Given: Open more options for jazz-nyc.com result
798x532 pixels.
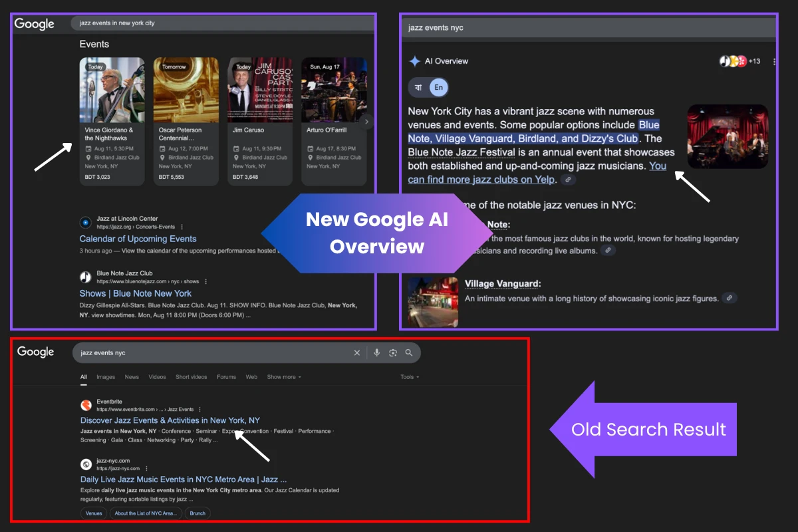Looking at the screenshot, I should pyautogui.click(x=146, y=469).
